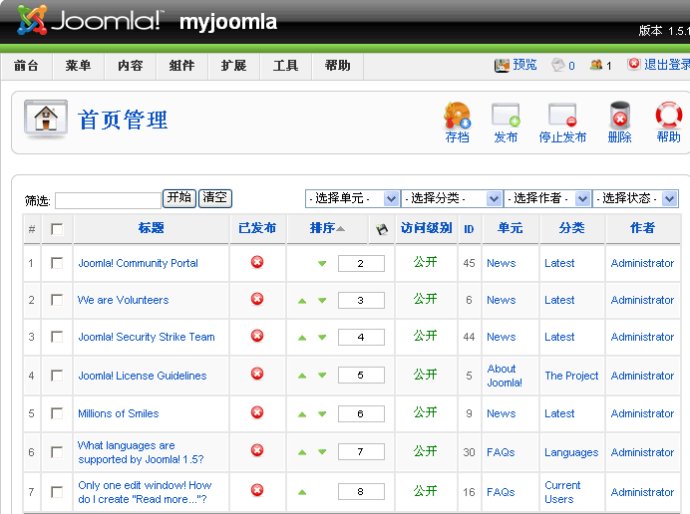
Task: Open the Millions of Smiles article link
Action: point(118,414)
